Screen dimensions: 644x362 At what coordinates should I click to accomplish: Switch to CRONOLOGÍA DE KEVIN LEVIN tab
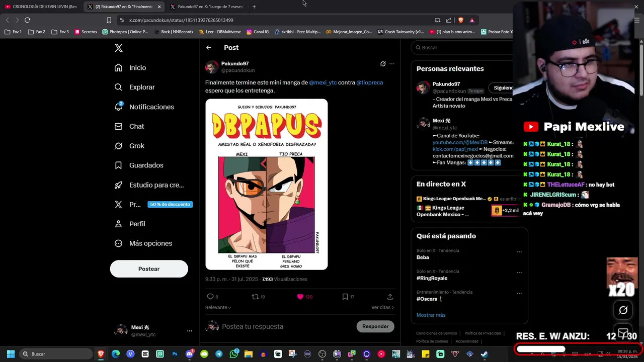tap(41, 7)
